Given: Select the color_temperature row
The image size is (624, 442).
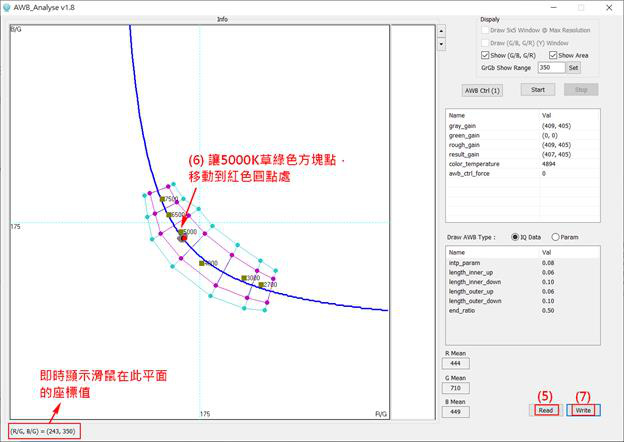Looking at the screenshot, I should [x=523, y=164].
